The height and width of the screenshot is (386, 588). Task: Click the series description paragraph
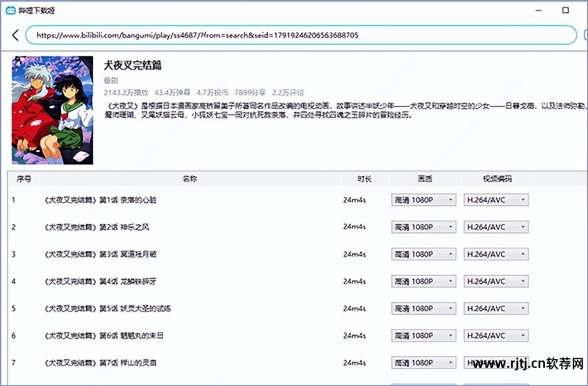coord(345,111)
